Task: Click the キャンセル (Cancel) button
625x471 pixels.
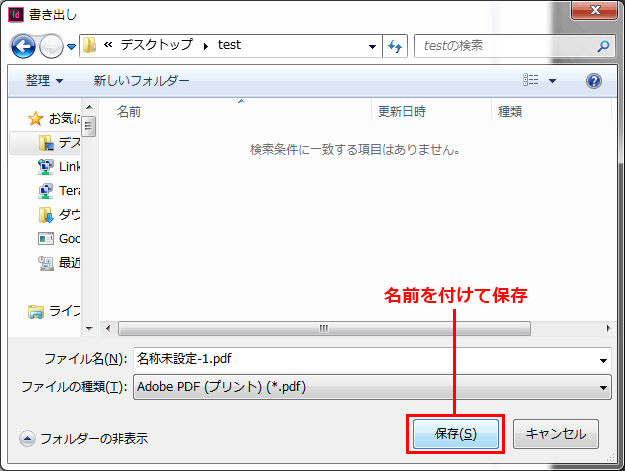Action: pyautogui.click(x=555, y=434)
